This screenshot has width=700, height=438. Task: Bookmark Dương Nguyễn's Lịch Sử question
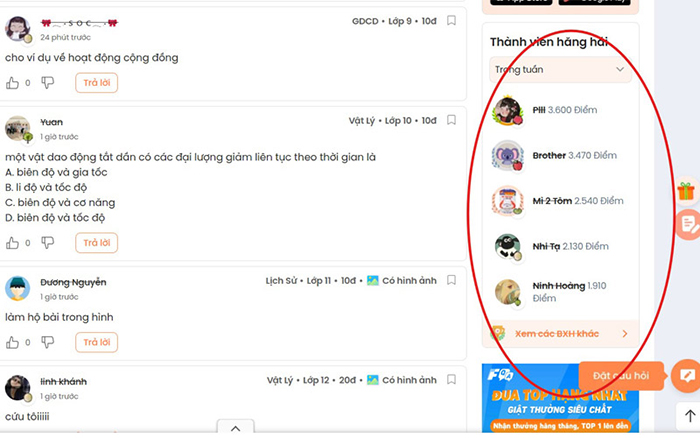(x=452, y=281)
